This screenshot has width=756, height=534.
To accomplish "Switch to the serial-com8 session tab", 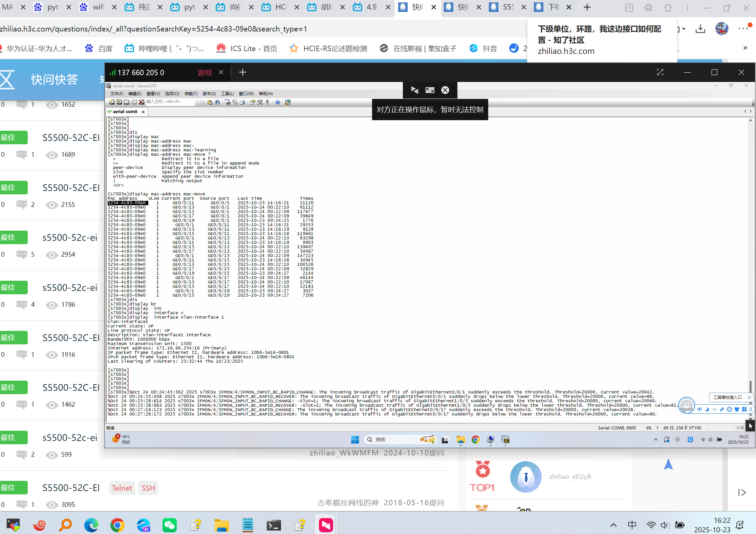I will click(125, 111).
